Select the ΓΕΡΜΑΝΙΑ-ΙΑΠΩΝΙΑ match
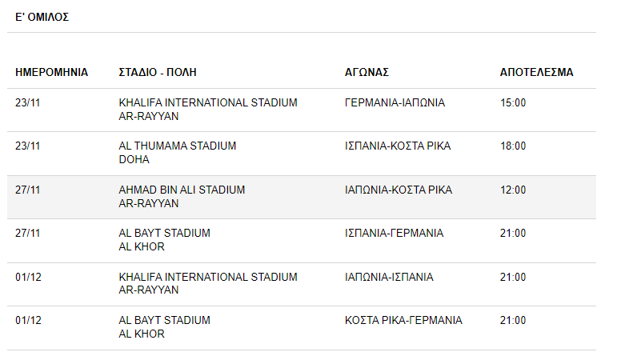The image size is (633, 364). [x=395, y=102]
